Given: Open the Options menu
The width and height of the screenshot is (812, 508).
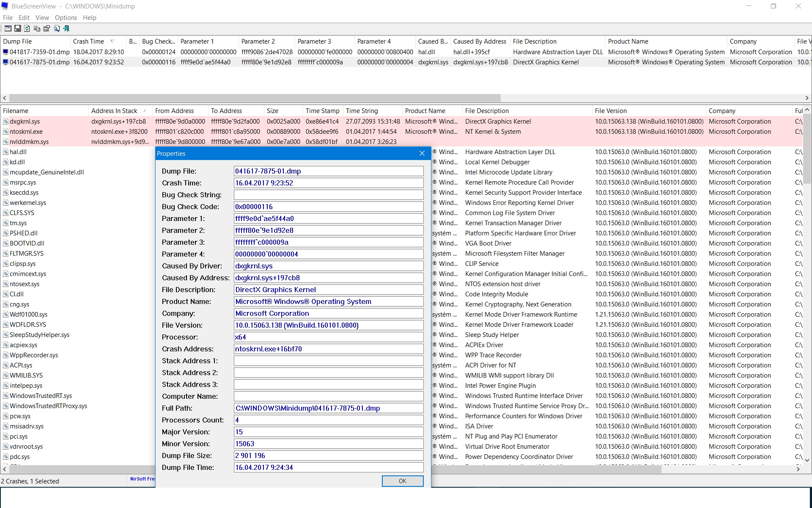Looking at the screenshot, I should tap(66, 18).
